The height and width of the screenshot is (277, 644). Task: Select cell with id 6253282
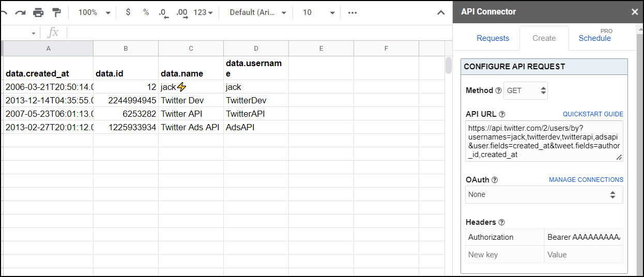point(126,114)
